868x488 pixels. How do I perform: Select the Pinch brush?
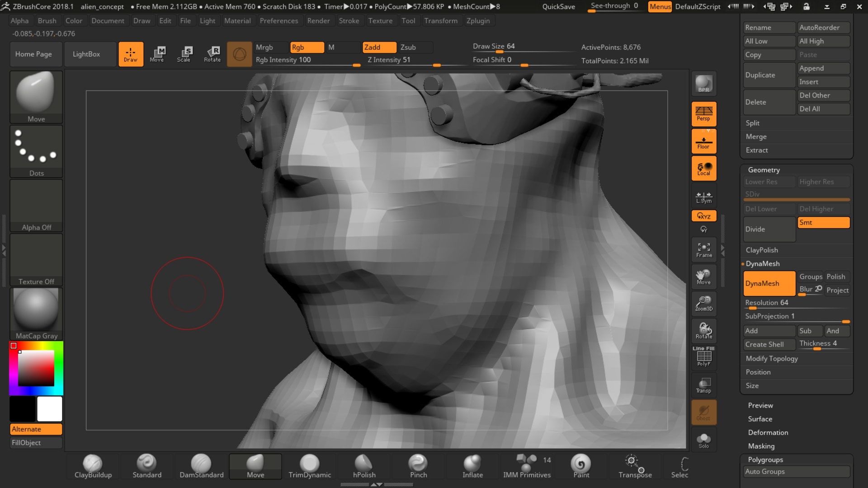tap(418, 466)
